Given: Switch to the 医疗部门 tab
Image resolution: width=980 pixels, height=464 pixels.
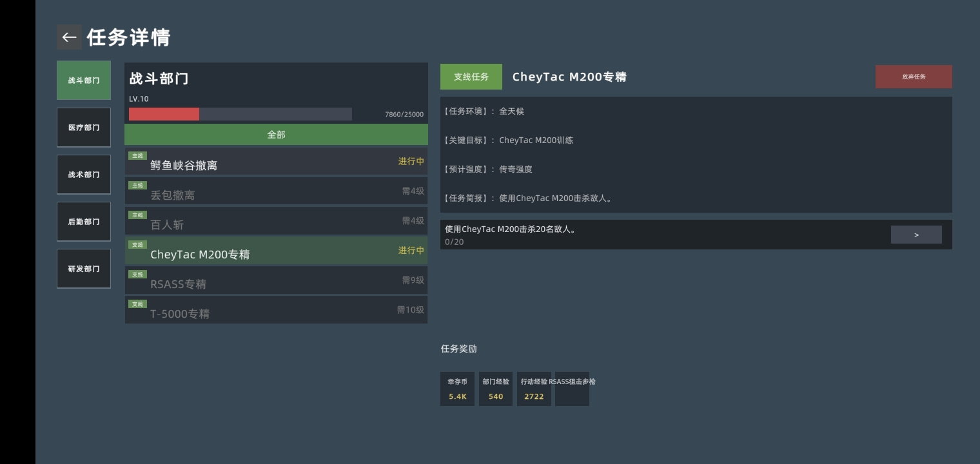Looking at the screenshot, I should (84, 128).
